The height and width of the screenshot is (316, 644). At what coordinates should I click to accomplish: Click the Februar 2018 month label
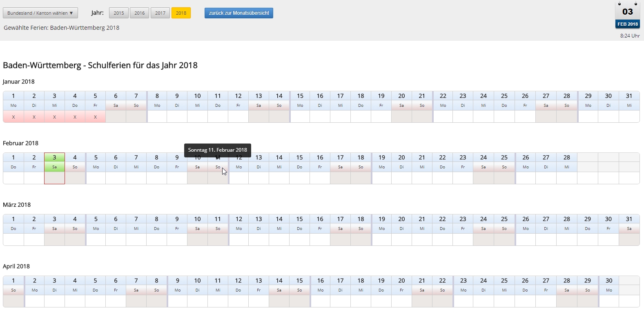coord(20,143)
